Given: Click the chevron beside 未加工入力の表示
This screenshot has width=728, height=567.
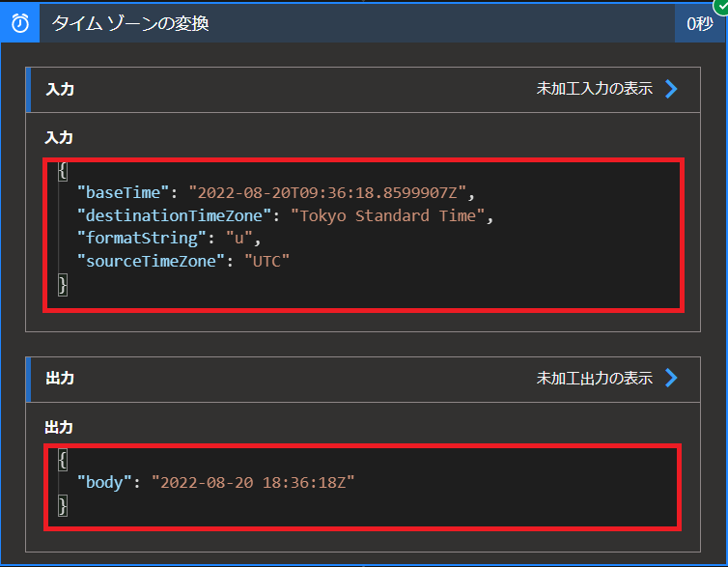Looking at the screenshot, I should pyautogui.click(x=671, y=89).
